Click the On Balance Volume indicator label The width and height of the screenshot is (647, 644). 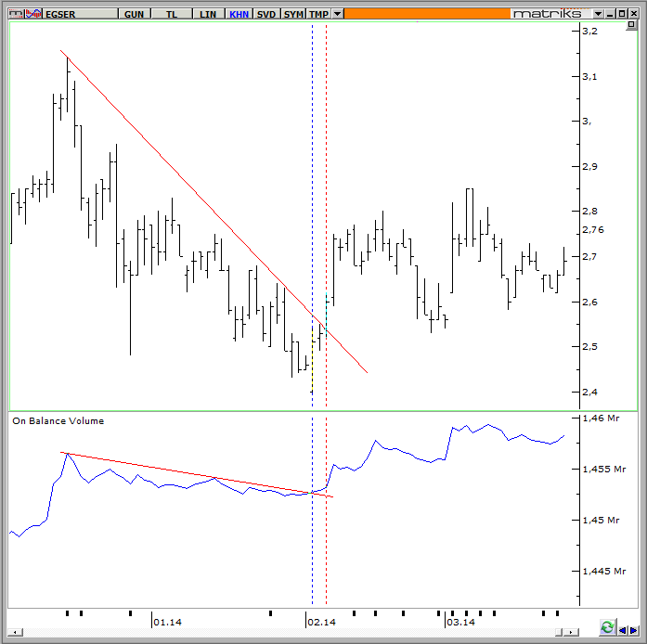(58, 420)
